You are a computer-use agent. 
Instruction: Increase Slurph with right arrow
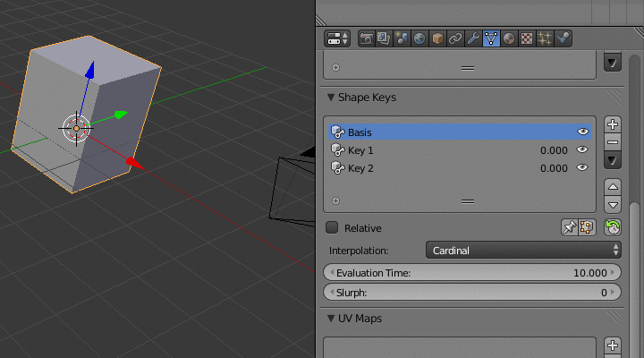click(613, 293)
